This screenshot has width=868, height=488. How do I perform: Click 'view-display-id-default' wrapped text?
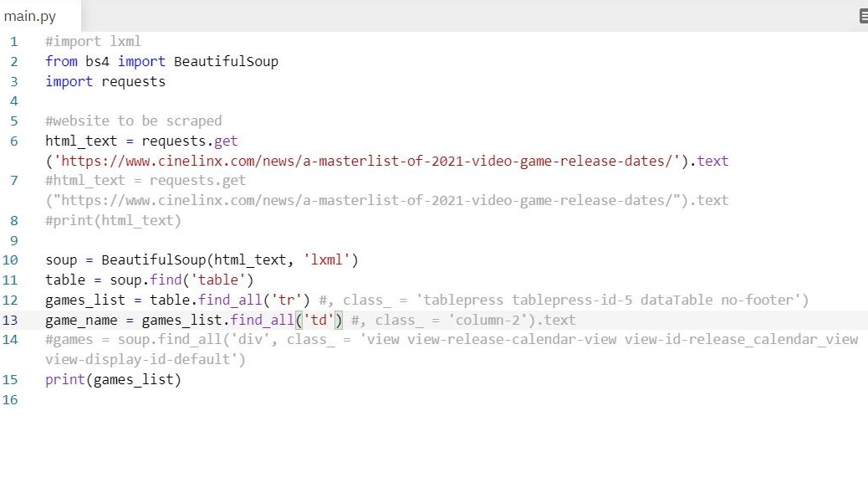[x=137, y=359]
